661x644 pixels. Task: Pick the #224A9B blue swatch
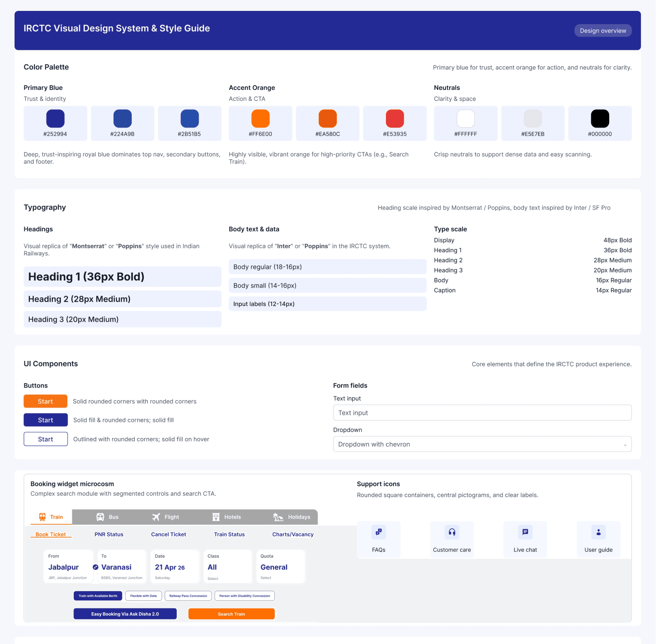pos(123,119)
